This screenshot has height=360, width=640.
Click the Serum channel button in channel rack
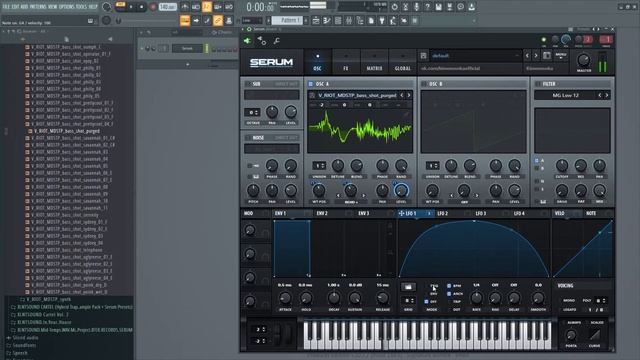click(x=187, y=49)
